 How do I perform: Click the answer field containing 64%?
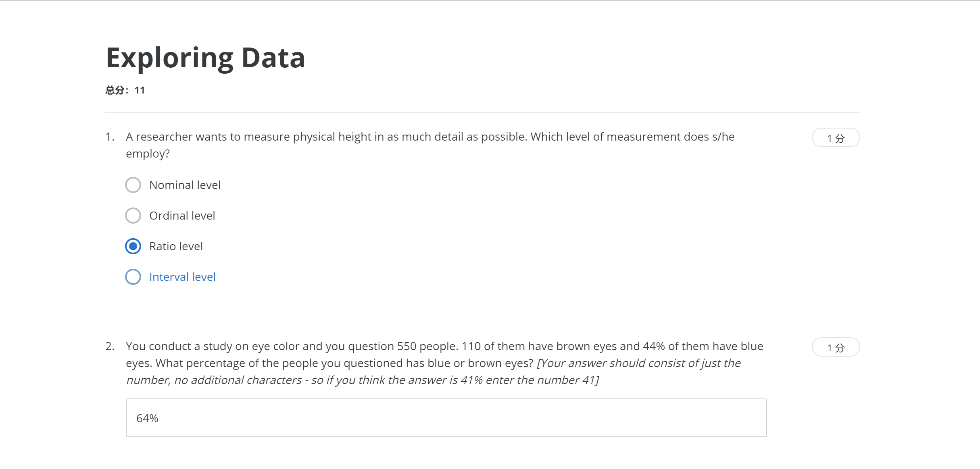(x=446, y=418)
